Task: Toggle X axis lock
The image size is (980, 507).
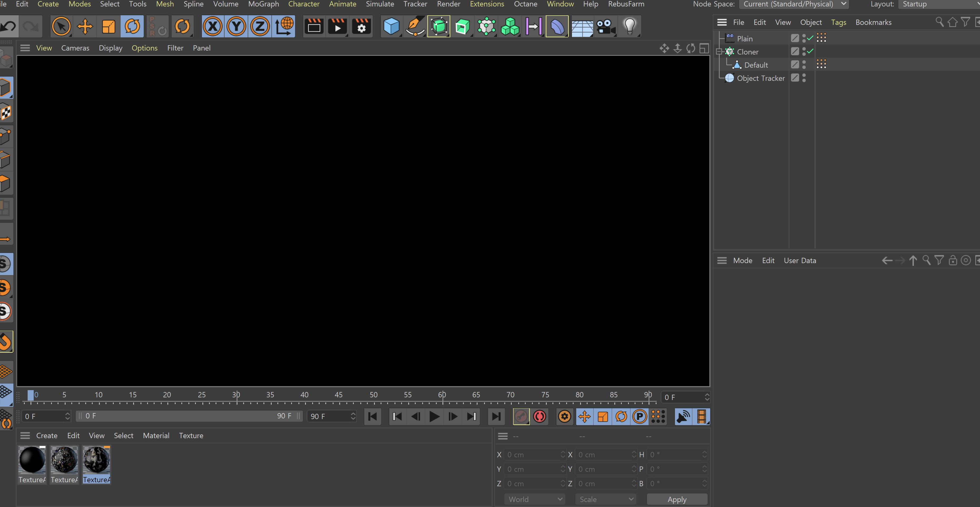Action: click(x=213, y=26)
